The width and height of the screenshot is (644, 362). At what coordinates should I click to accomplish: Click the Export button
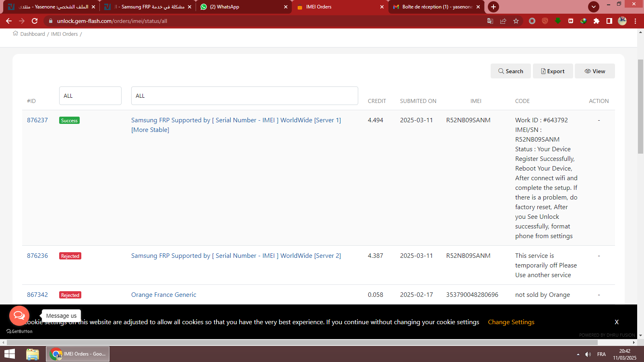(x=553, y=71)
